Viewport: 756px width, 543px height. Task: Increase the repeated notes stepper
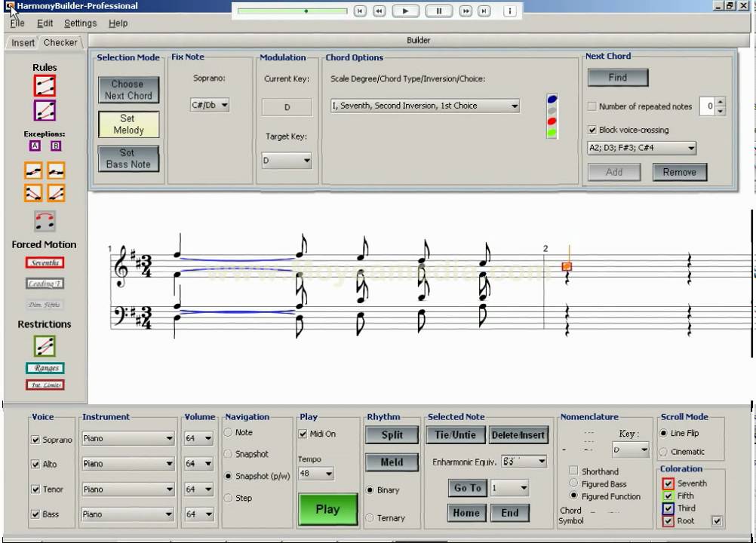tap(720, 102)
